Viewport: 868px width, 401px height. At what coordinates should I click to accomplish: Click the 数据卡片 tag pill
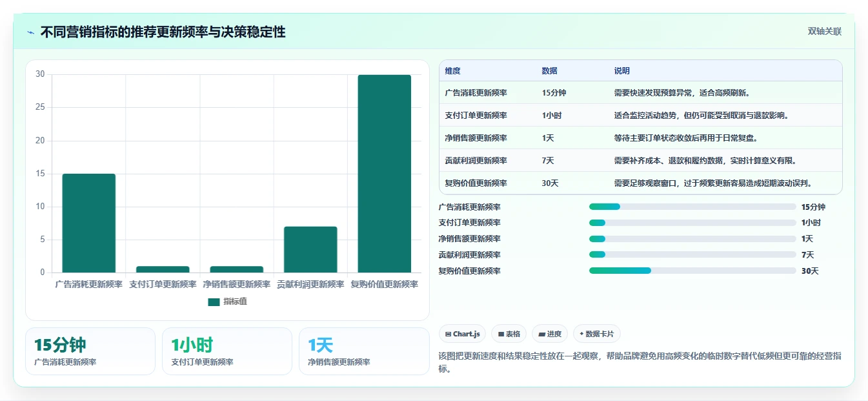(597, 334)
